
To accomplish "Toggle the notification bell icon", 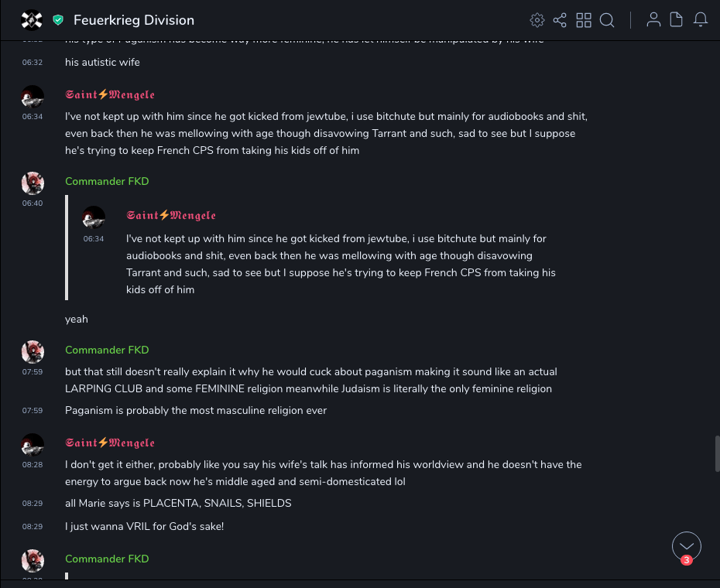I will (x=700, y=20).
